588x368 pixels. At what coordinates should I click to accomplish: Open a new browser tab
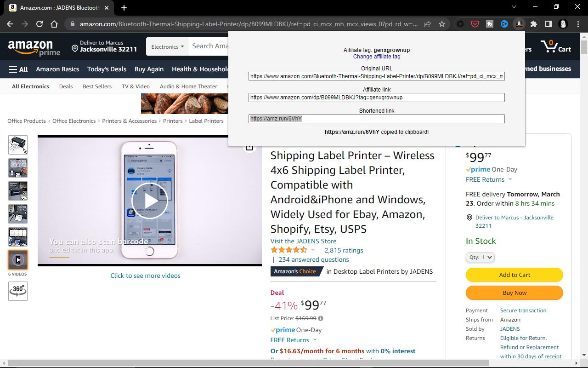(124, 7)
